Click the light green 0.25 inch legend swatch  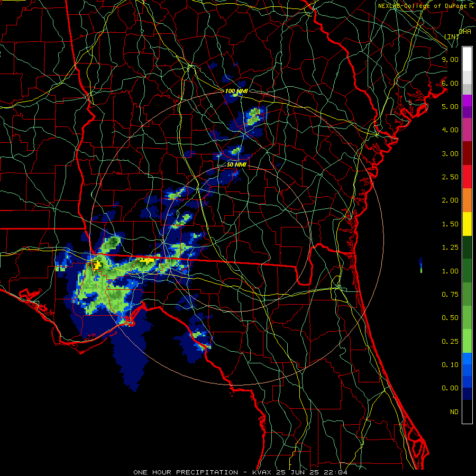[467, 341]
